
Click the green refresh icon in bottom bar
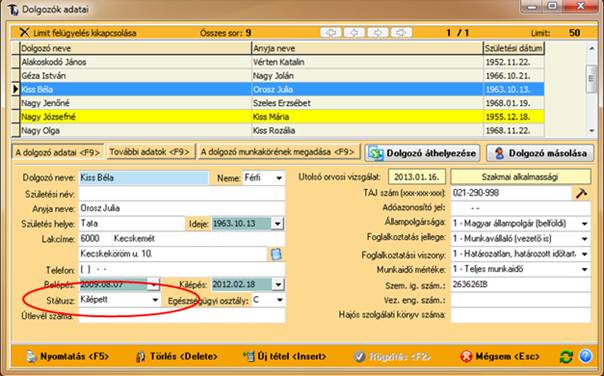click(566, 356)
